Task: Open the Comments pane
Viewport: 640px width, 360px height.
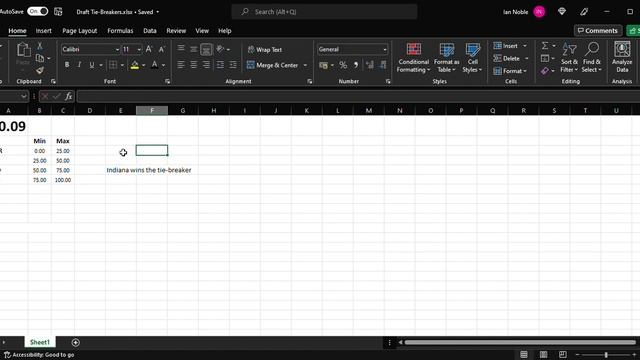Action: (598, 31)
